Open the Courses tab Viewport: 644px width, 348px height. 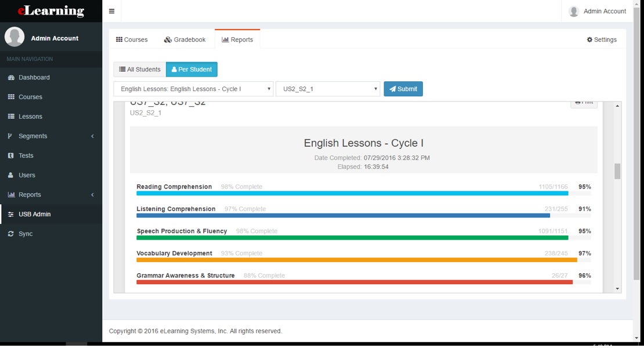point(132,39)
